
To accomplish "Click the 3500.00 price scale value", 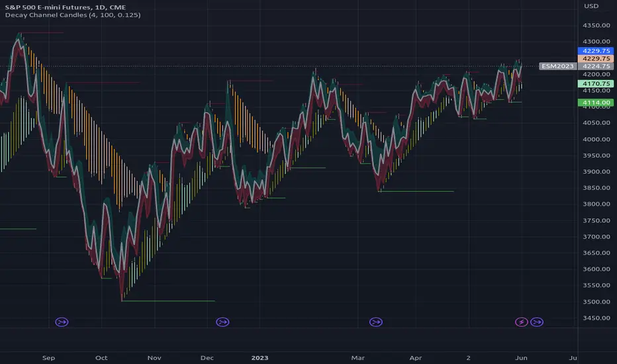I will click(596, 302).
